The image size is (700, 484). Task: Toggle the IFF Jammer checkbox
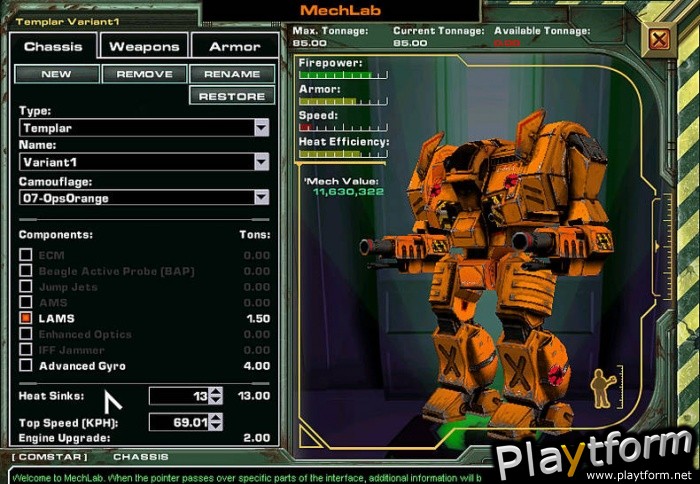click(x=26, y=349)
